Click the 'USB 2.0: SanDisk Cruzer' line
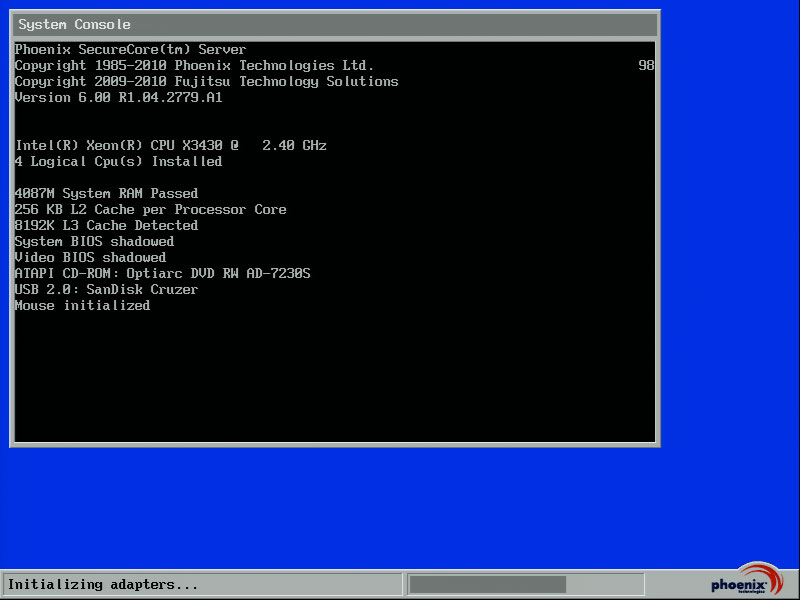 point(106,289)
